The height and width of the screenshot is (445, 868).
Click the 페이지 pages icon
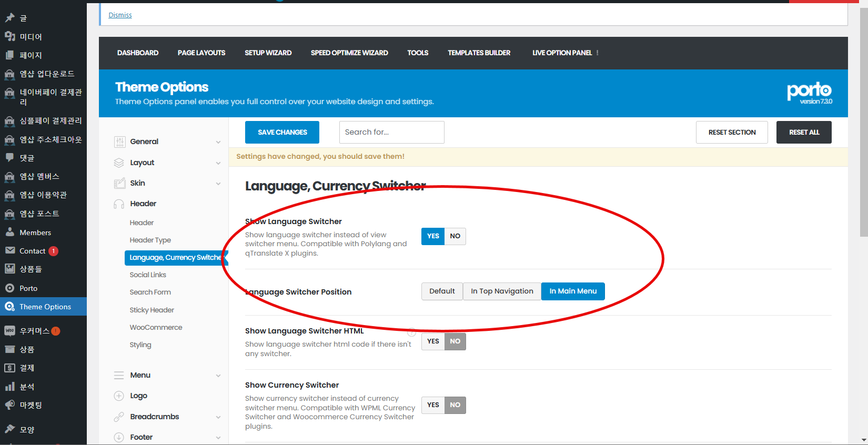(9, 55)
